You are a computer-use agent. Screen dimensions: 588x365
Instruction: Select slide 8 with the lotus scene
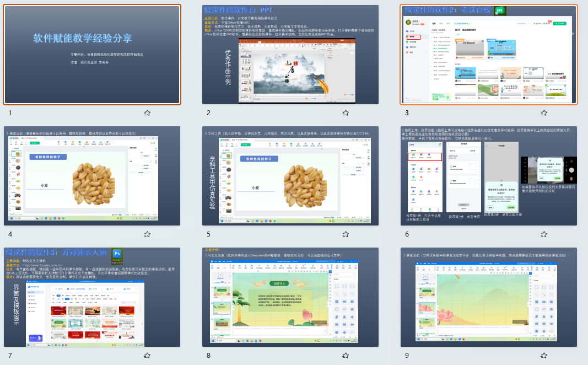tap(290, 297)
